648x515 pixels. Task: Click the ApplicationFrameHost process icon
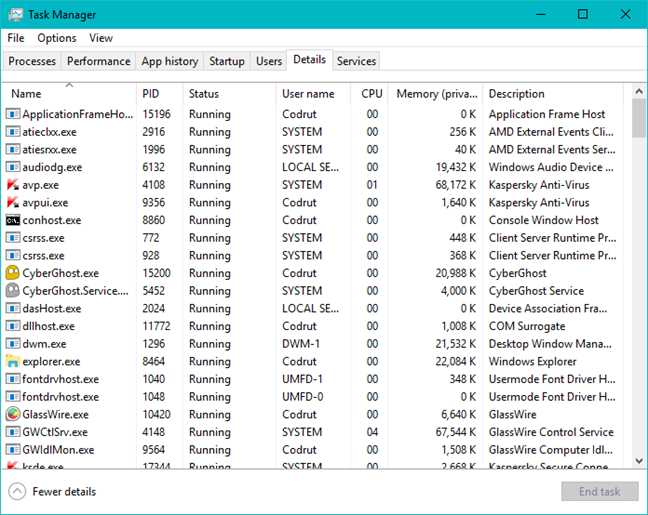click(x=13, y=114)
